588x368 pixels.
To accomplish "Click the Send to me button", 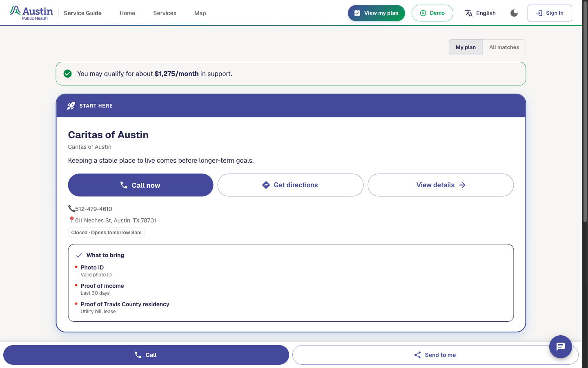I will [435, 355].
